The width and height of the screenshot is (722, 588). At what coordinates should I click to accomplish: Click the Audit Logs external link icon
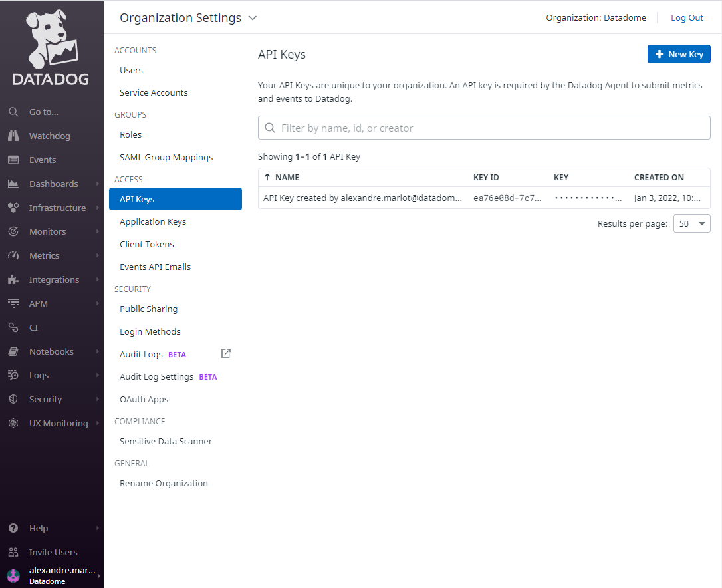pyautogui.click(x=225, y=353)
